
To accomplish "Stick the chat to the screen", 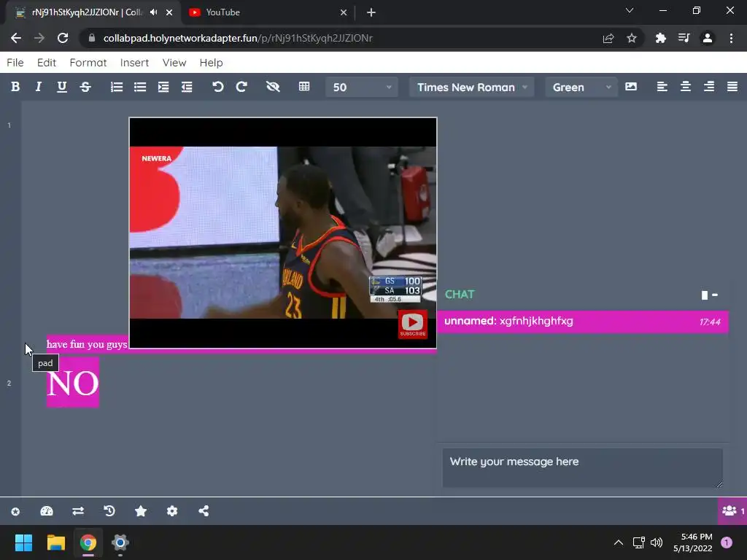I will click(x=705, y=295).
